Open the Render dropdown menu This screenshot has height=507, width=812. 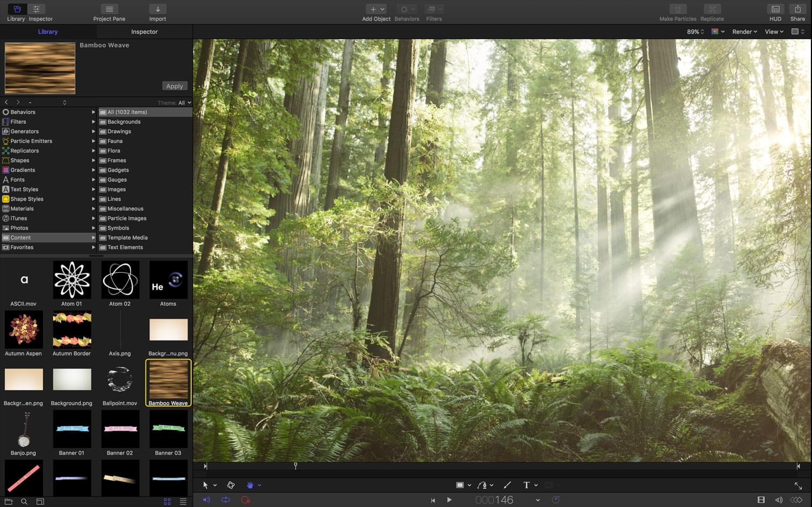(744, 32)
